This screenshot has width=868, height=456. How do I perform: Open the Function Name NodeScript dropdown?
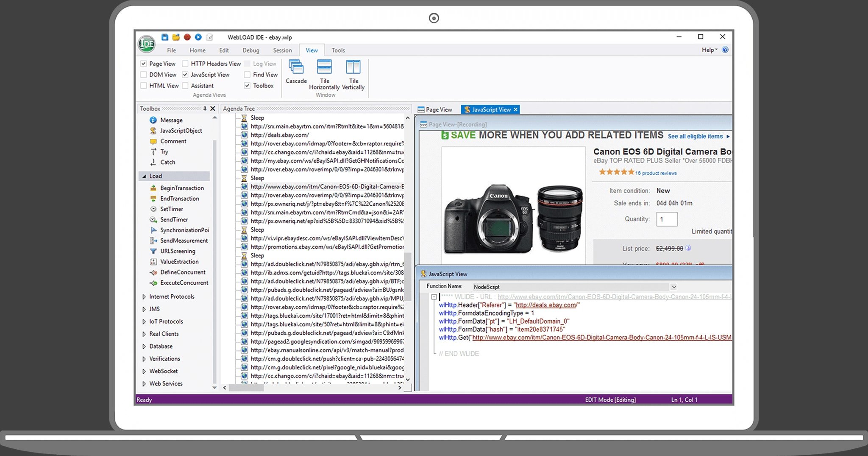click(674, 287)
